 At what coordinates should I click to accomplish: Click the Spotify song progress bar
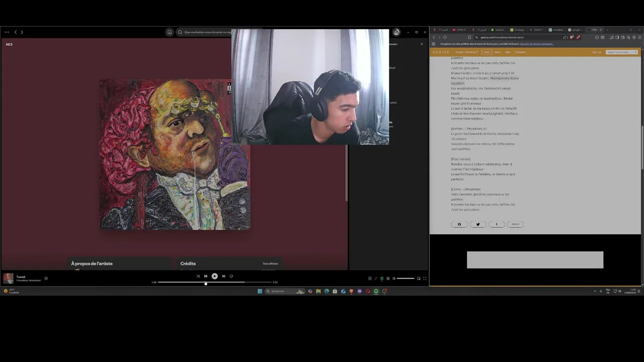point(215,282)
